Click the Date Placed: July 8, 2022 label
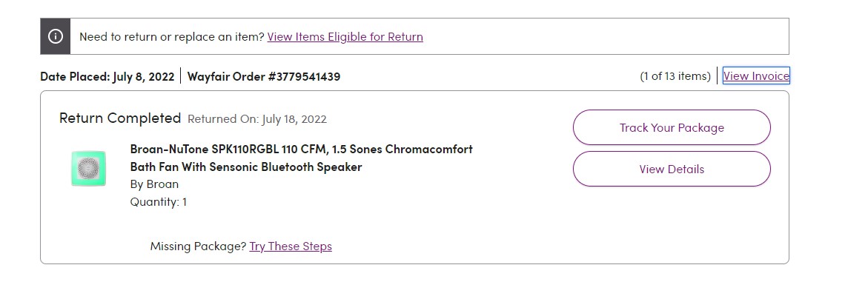The width and height of the screenshot is (868, 282). click(x=107, y=76)
